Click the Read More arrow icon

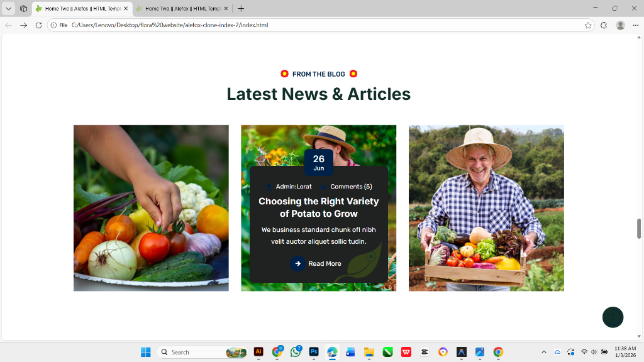point(297,264)
